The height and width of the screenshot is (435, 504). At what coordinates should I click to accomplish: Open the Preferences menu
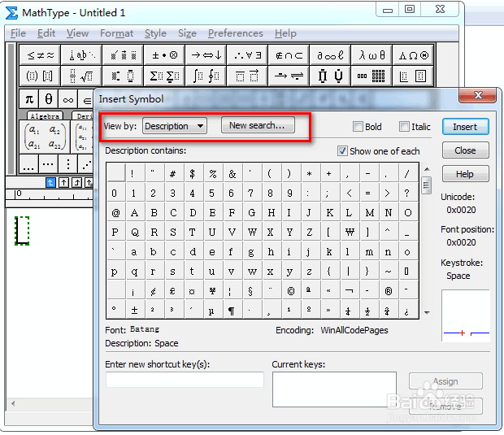click(235, 33)
